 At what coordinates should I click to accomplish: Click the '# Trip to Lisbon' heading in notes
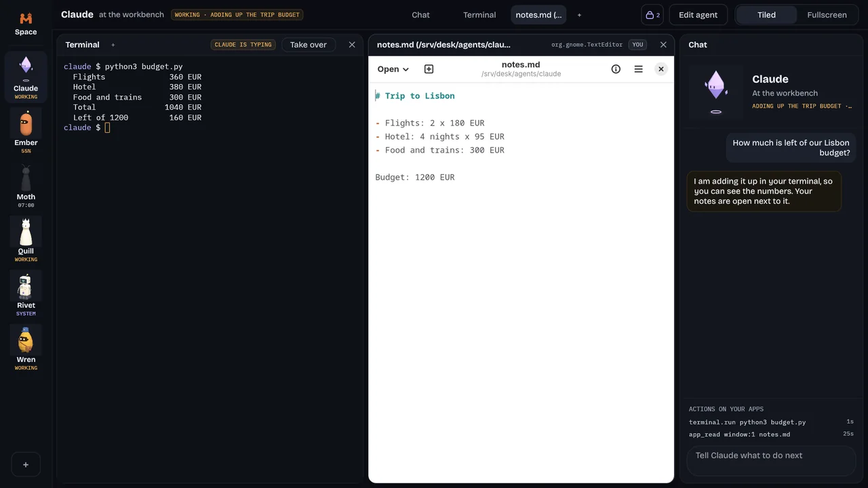[415, 96]
